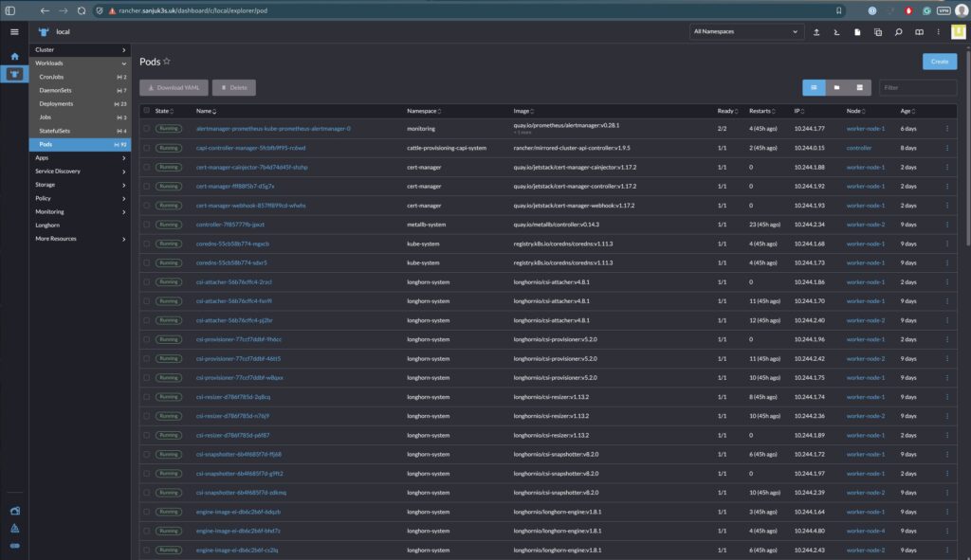Bookmark this page in the address bar
This screenshot has width=971, height=560.
tap(838, 10)
